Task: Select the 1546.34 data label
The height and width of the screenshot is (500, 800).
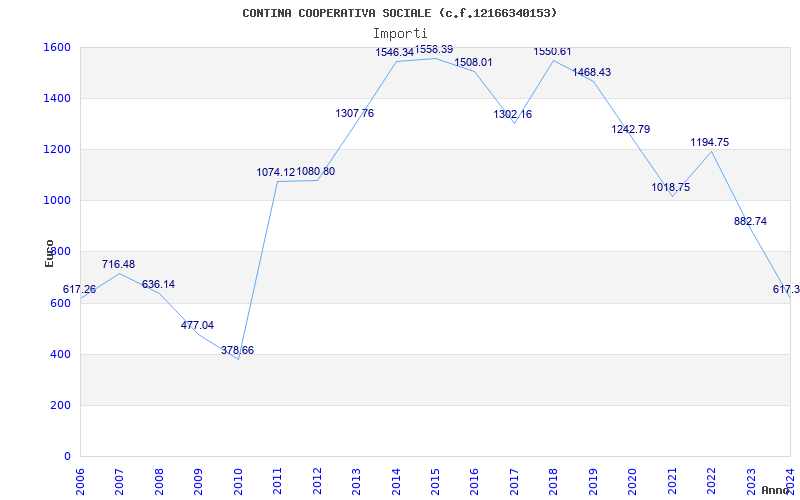Action: pos(394,52)
